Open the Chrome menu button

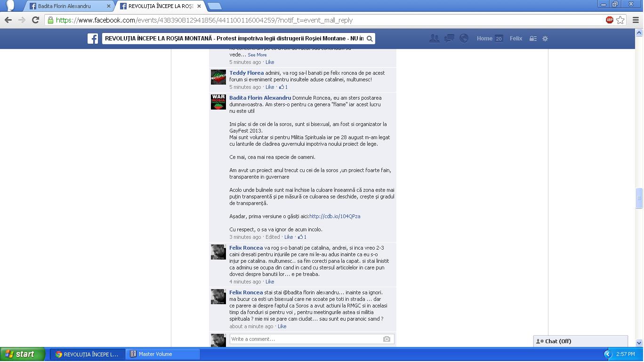point(636,20)
